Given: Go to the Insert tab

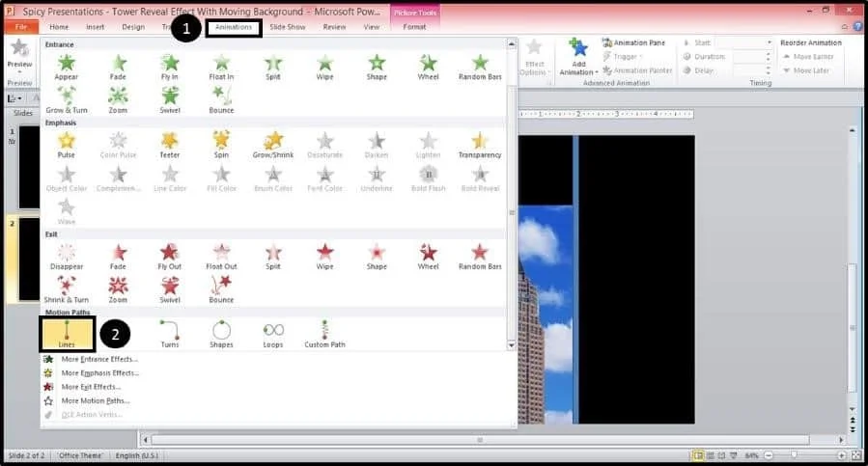Looking at the screenshot, I should (95, 27).
